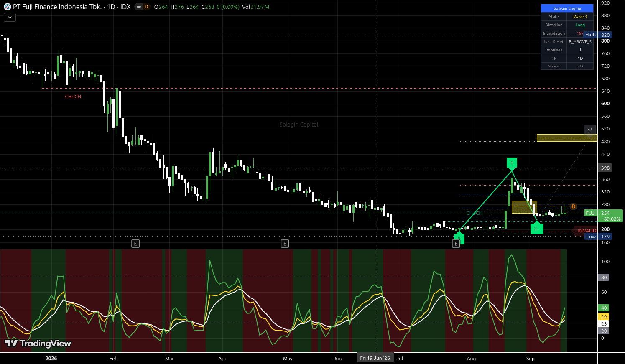Click the gray 80 oscillator level label
This screenshot has width=625, height=364.
(604, 277)
